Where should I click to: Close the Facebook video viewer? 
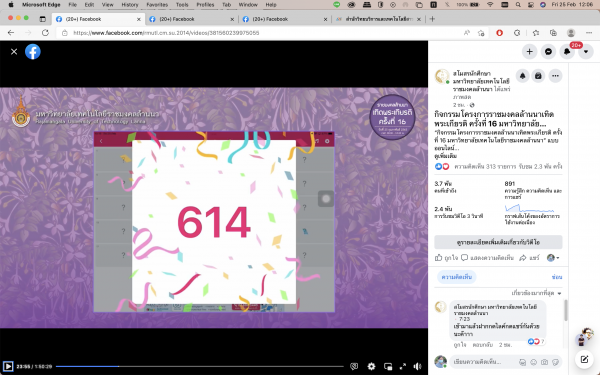[x=14, y=52]
